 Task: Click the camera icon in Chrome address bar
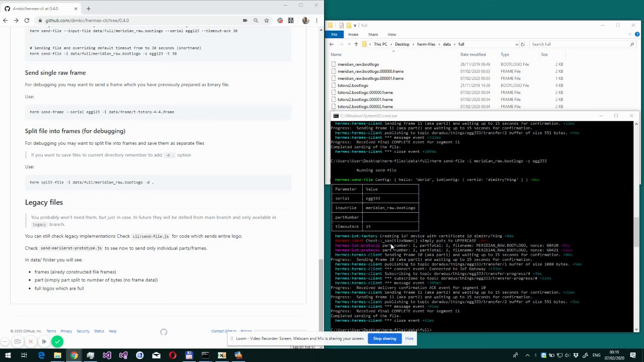coord(245,20)
